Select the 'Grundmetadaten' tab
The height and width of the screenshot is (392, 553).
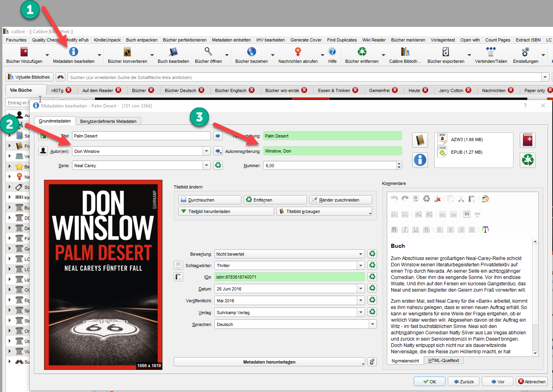coord(55,121)
